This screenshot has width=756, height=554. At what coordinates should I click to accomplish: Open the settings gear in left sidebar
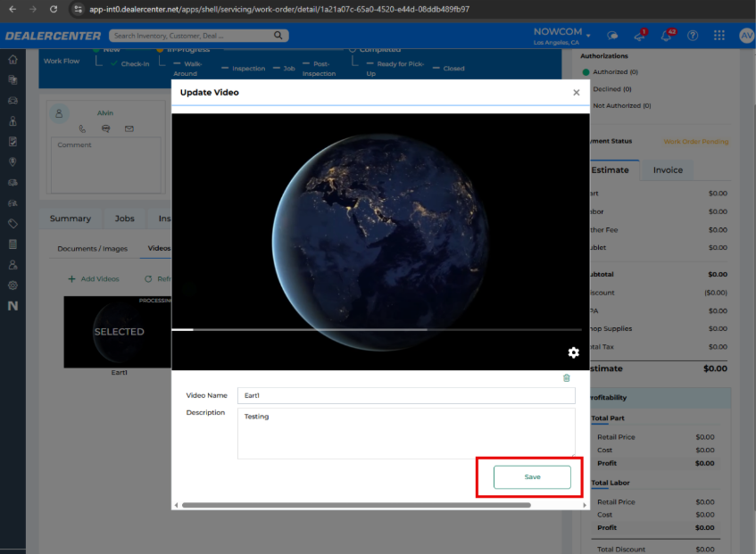(13, 285)
